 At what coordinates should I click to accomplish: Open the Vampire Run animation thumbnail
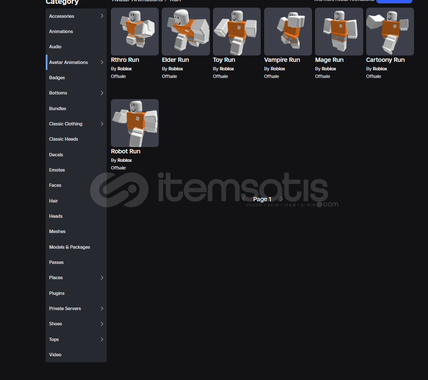[288, 32]
